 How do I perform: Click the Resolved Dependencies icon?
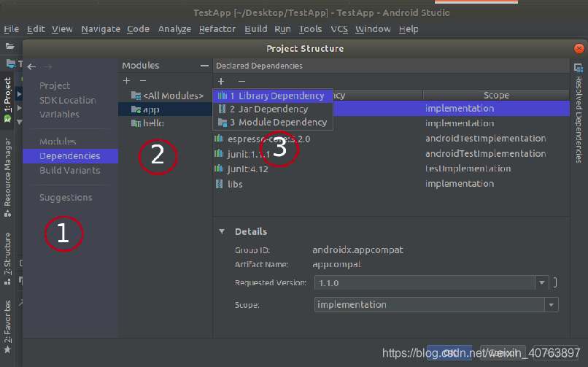point(579,68)
